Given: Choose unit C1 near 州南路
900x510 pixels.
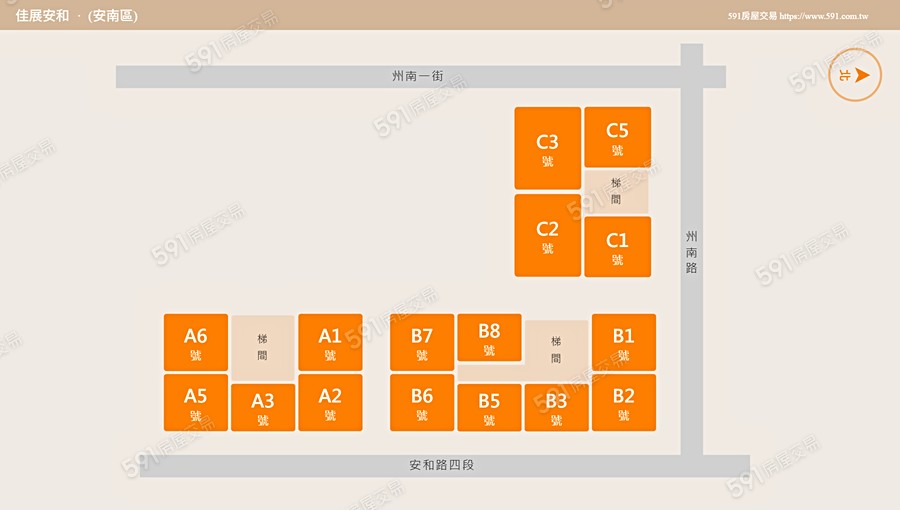Looking at the screenshot, I should pos(617,246).
